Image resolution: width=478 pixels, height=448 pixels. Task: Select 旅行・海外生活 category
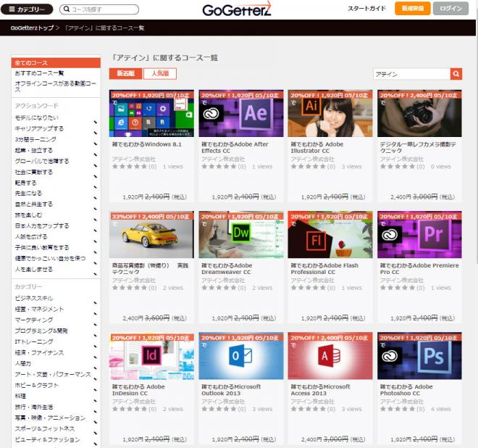coord(34,407)
